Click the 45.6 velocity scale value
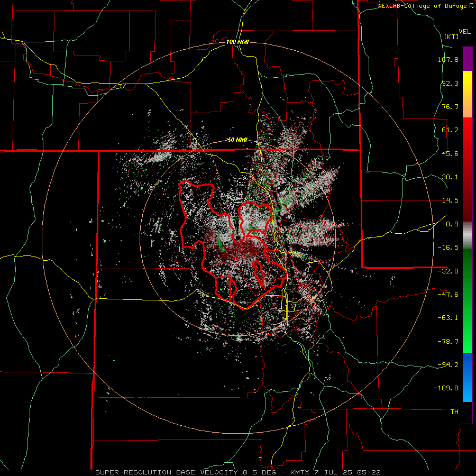This screenshot has width=476, height=476. tap(450, 153)
